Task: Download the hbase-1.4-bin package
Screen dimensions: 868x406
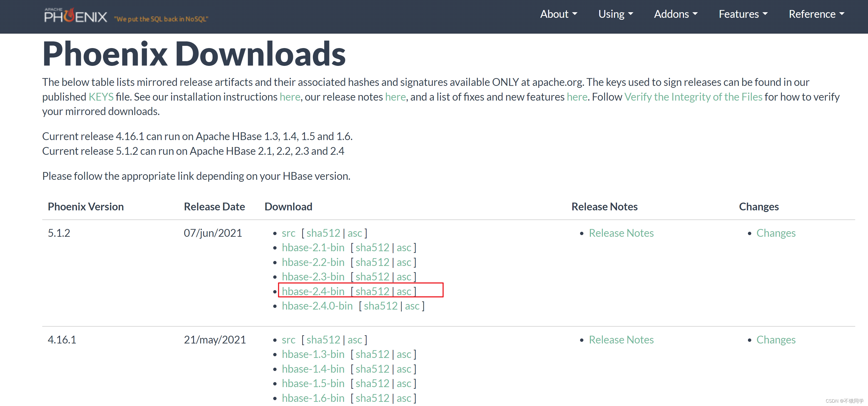Action: 313,369
